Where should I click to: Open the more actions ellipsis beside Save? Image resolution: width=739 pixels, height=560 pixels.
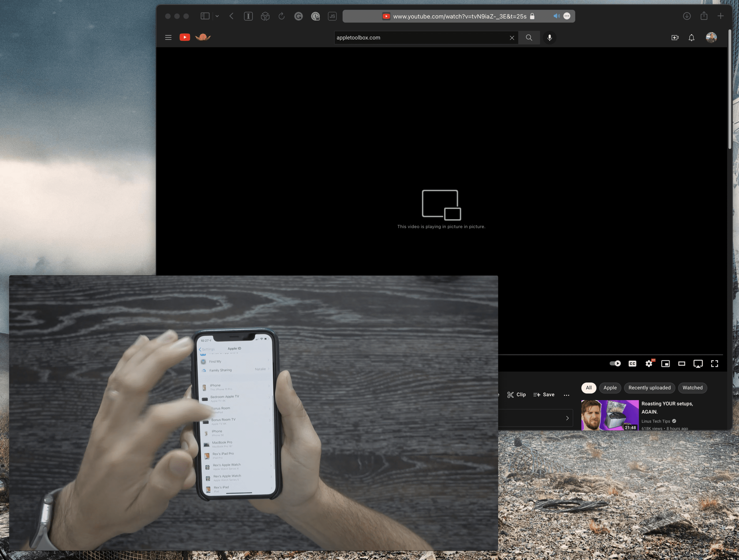tap(567, 395)
